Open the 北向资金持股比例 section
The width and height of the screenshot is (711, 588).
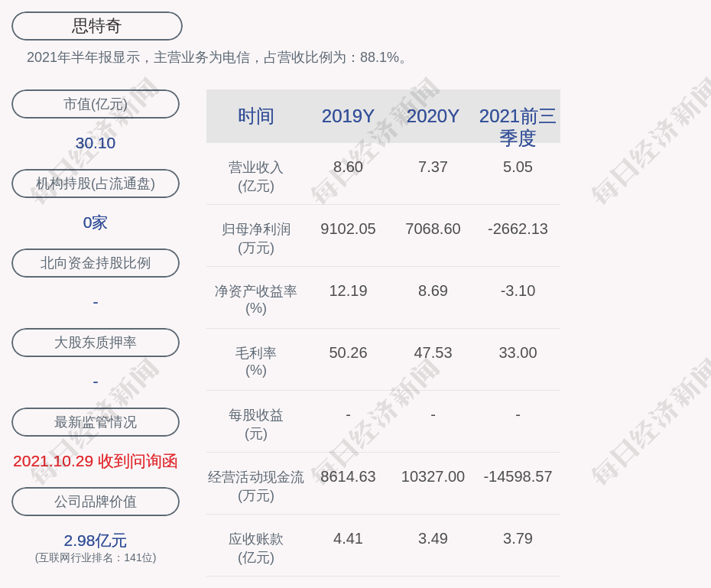click(96, 263)
